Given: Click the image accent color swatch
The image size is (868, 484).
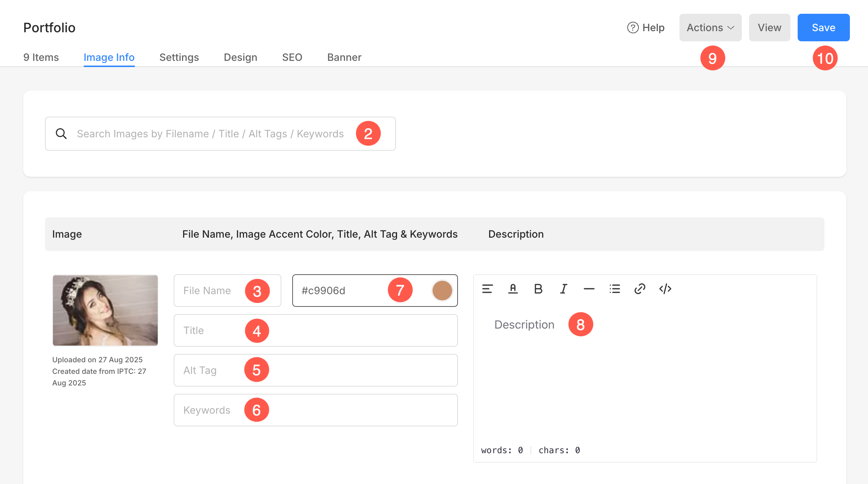Looking at the screenshot, I should click(x=442, y=291).
